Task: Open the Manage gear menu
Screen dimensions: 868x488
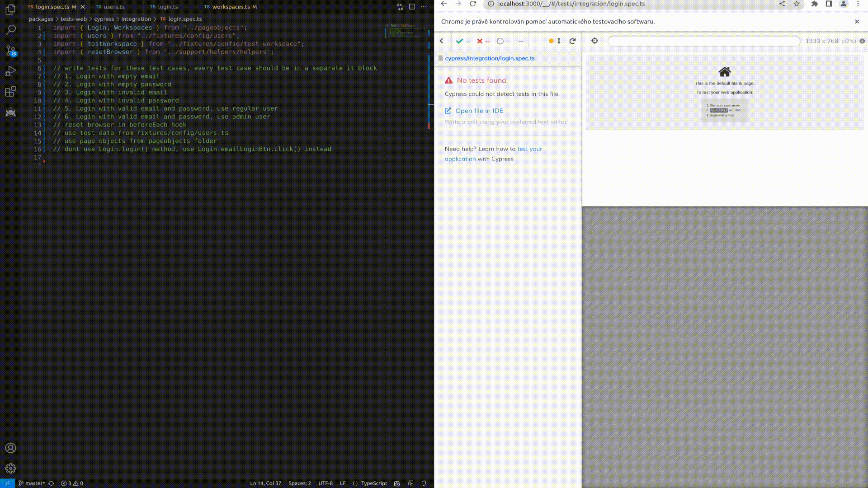Action: point(10,469)
